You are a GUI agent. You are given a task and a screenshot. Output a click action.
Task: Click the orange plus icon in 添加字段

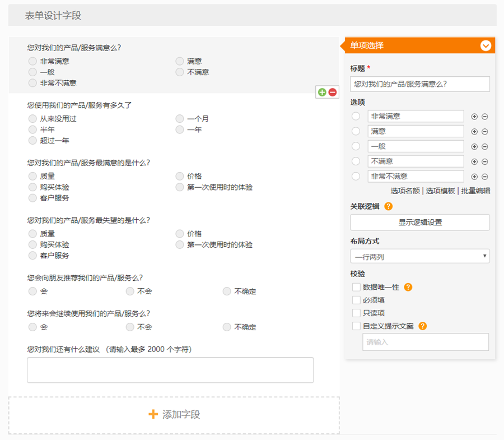tap(153, 414)
